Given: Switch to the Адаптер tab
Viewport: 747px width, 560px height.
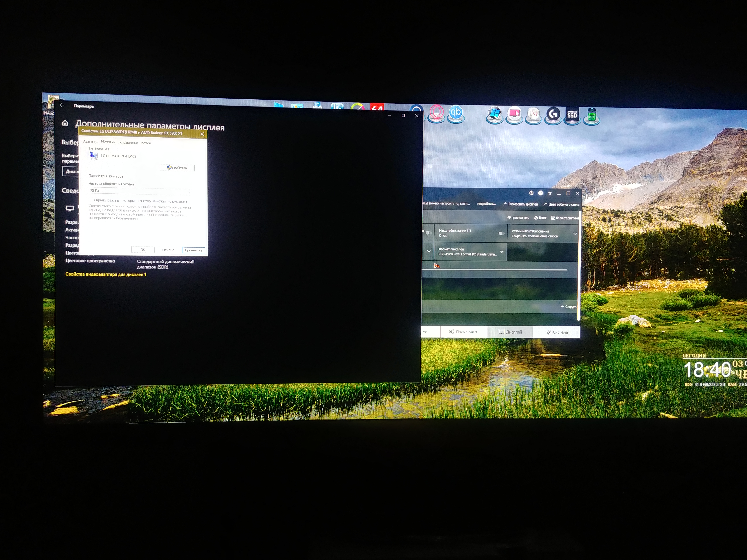Looking at the screenshot, I should tap(90, 141).
